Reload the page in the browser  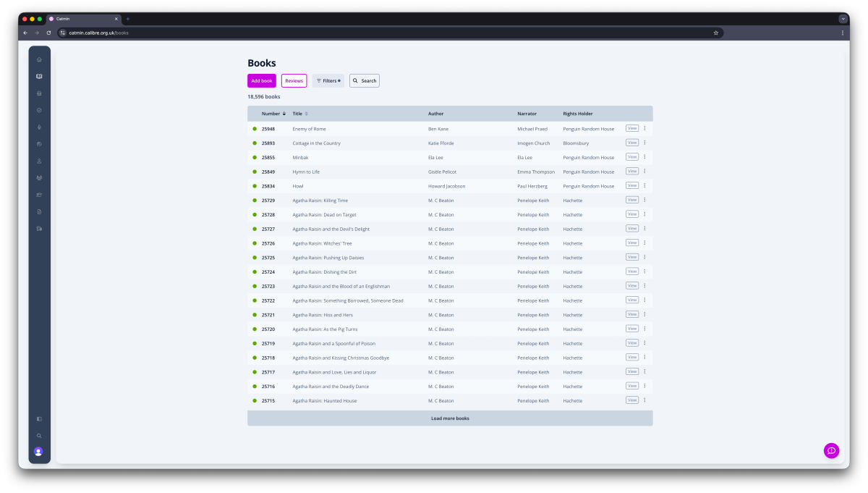pyautogui.click(x=48, y=33)
